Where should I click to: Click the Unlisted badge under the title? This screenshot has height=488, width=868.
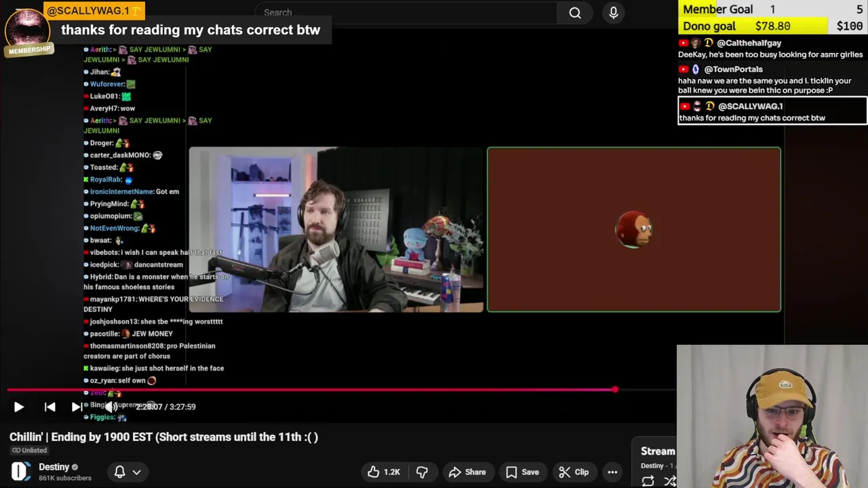29,450
